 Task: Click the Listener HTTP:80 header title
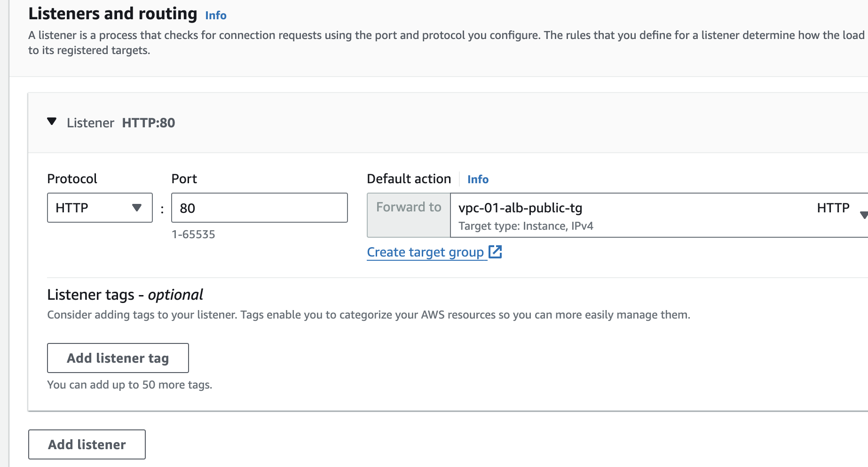click(x=121, y=123)
